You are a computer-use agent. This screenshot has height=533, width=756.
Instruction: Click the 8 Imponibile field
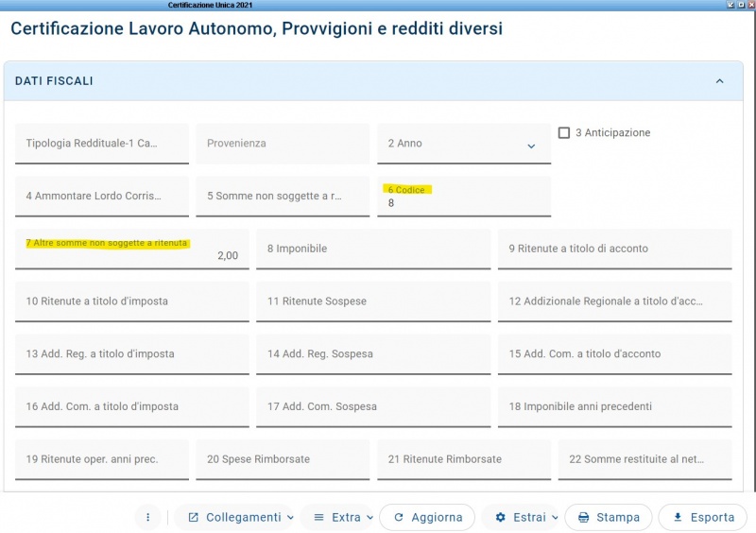click(373, 249)
